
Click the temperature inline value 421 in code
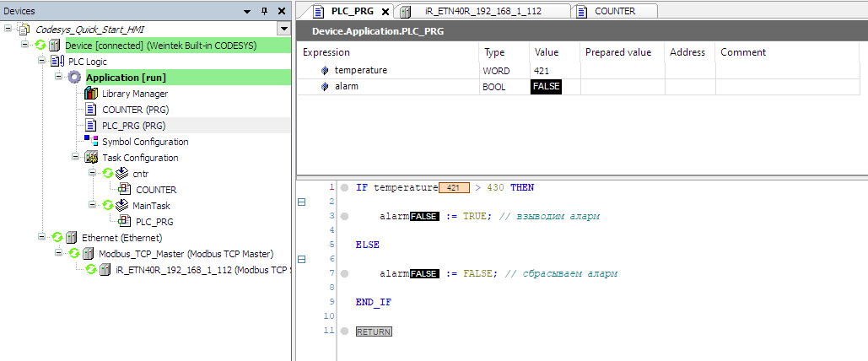(x=454, y=188)
